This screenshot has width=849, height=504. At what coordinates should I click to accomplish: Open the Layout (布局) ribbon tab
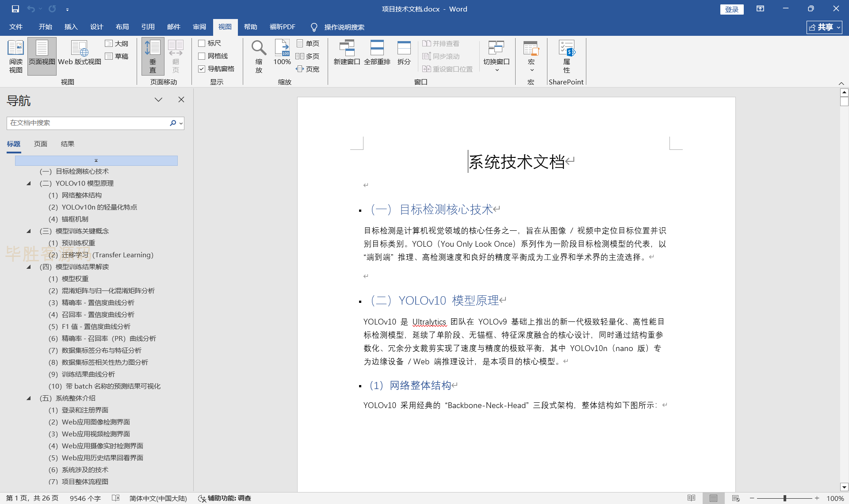coord(122,27)
